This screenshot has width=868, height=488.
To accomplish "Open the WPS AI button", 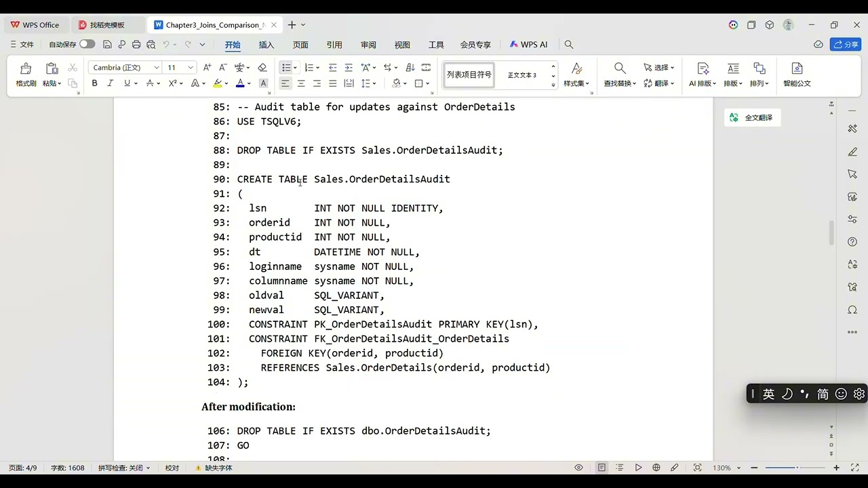I will click(x=528, y=45).
